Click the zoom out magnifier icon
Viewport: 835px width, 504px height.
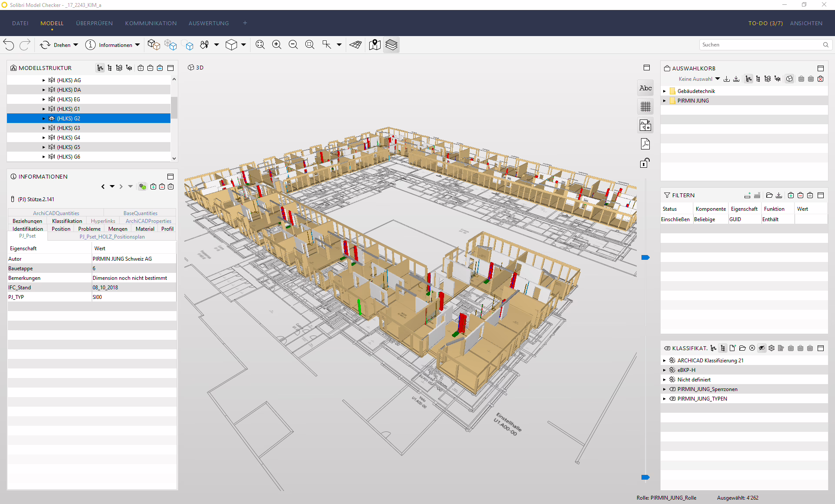(x=293, y=45)
